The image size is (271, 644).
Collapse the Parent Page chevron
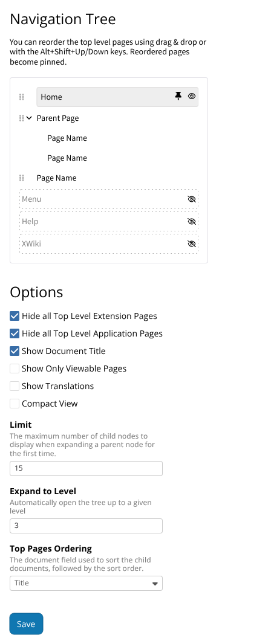(x=29, y=118)
